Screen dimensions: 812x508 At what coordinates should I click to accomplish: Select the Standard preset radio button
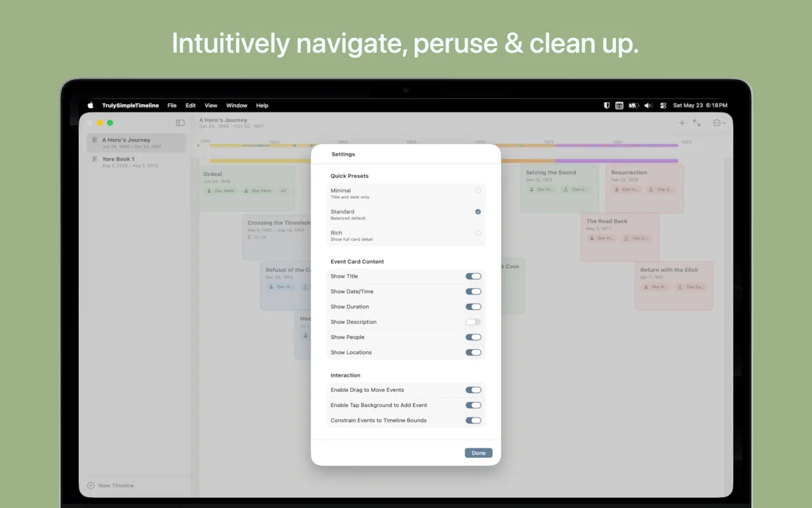point(478,211)
